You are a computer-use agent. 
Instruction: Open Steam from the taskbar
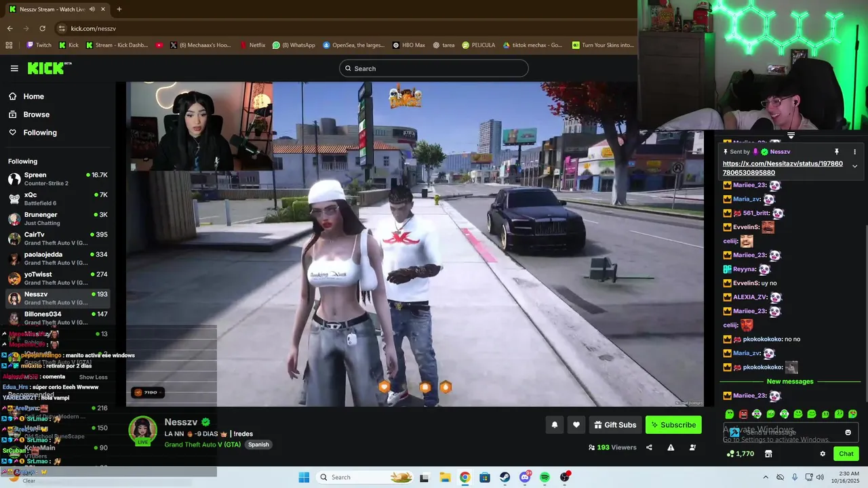tap(505, 477)
